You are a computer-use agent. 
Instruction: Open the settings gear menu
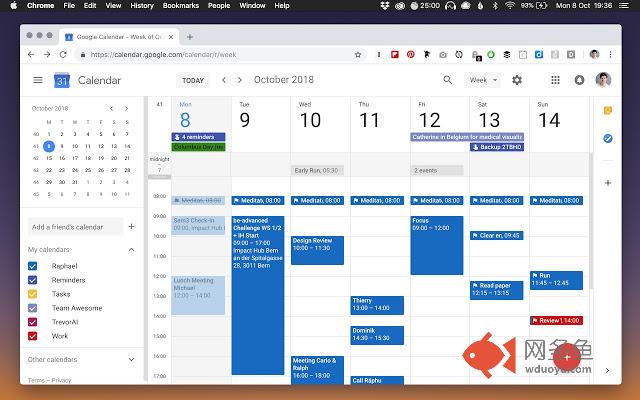click(x=517, y=80)
